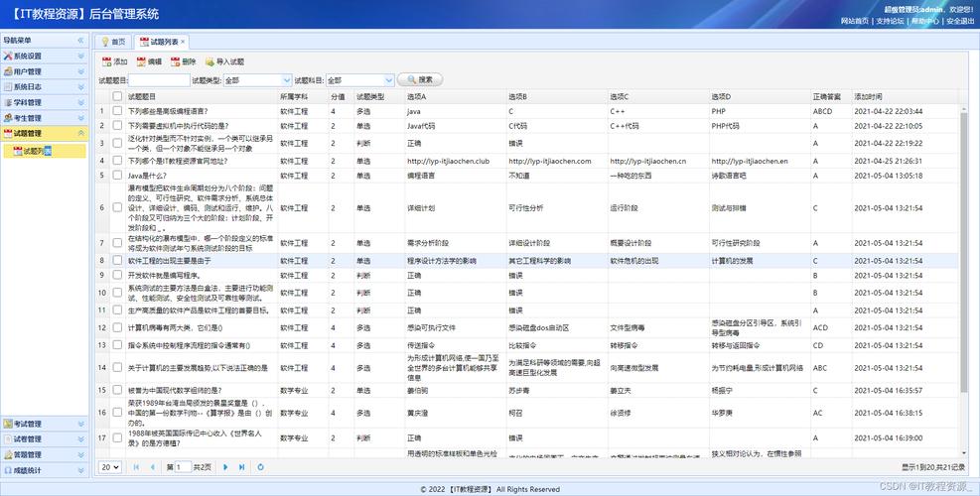Open the 支持论坛 link
Screen dimensions: 980x496
coord(890,21)
